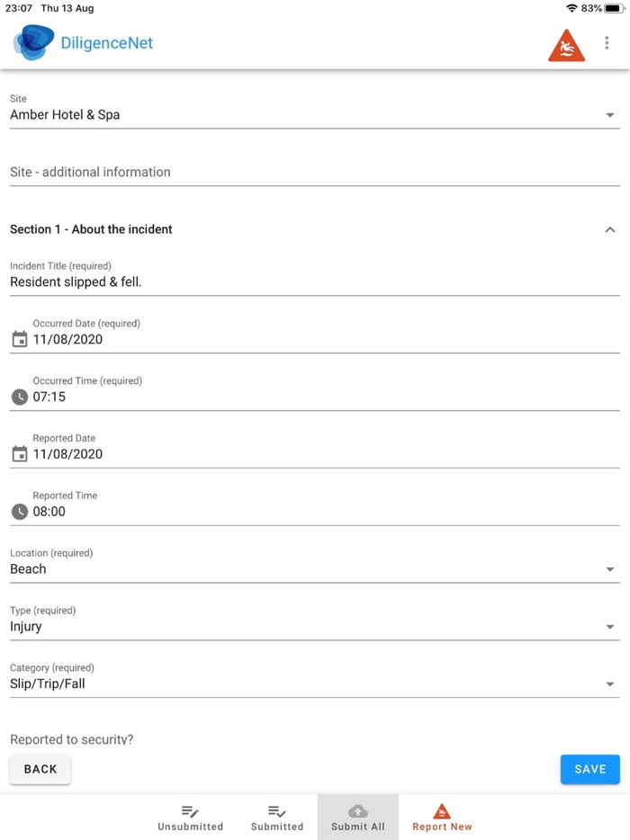Click the Unsubmitted list icon
630x840 pixels.
190,810
